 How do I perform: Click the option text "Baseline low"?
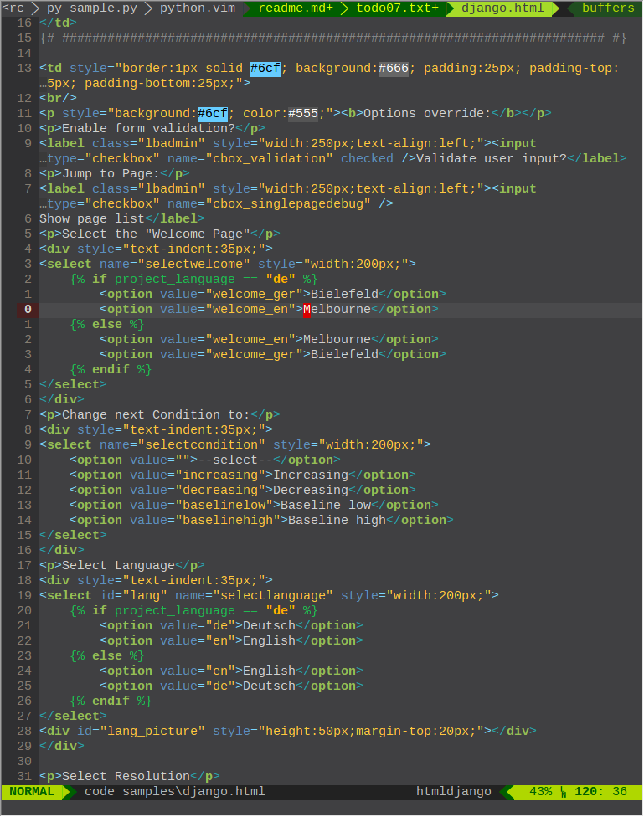coord(326,506)
